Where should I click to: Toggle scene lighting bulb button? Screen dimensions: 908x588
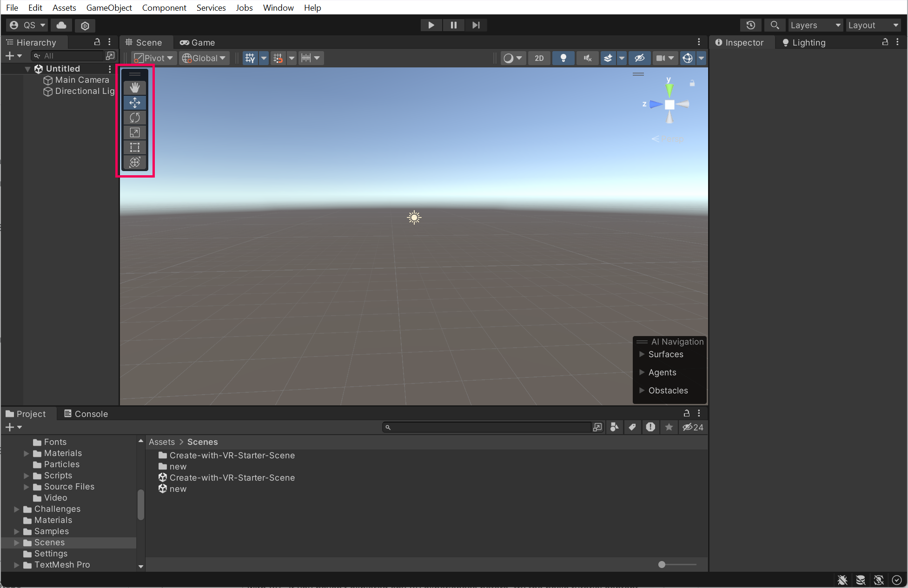pyautogui.click(x=563, y=58)
